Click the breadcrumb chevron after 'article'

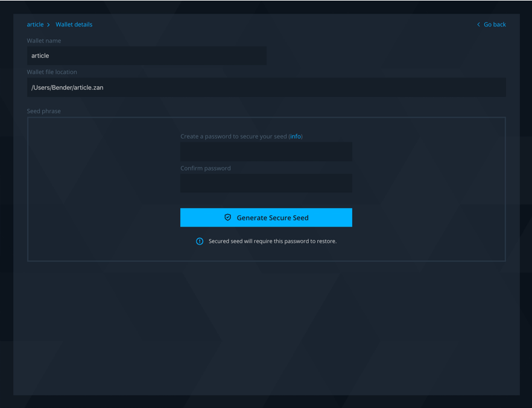pyautogui.click(x=48, y=25)
